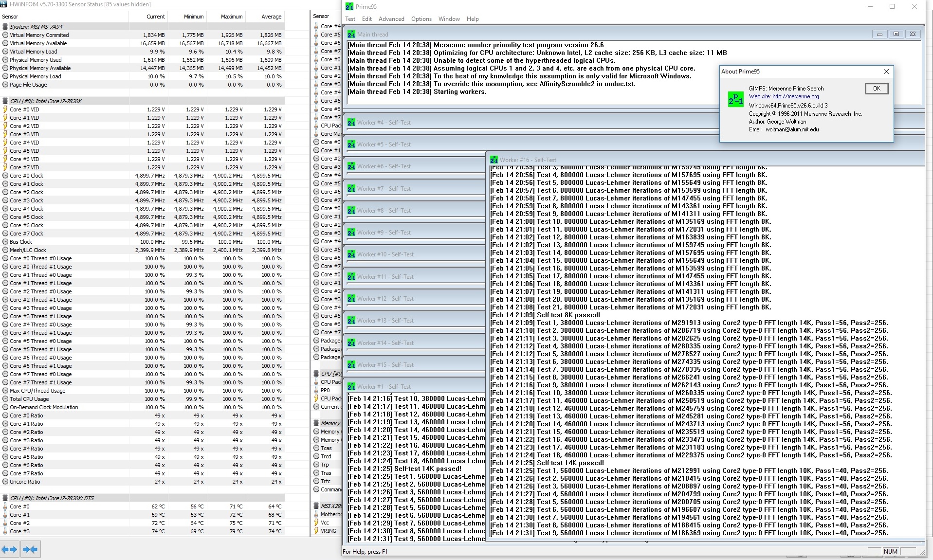
Task: Select the PP0 row in HWiNFO
Action: coord(327,390)
